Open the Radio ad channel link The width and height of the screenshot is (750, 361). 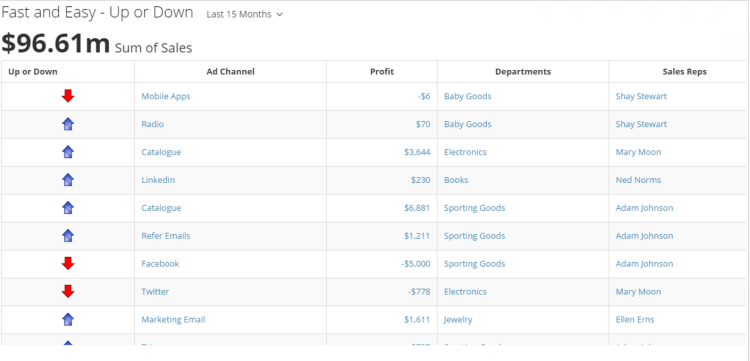[x=153, y=124]
